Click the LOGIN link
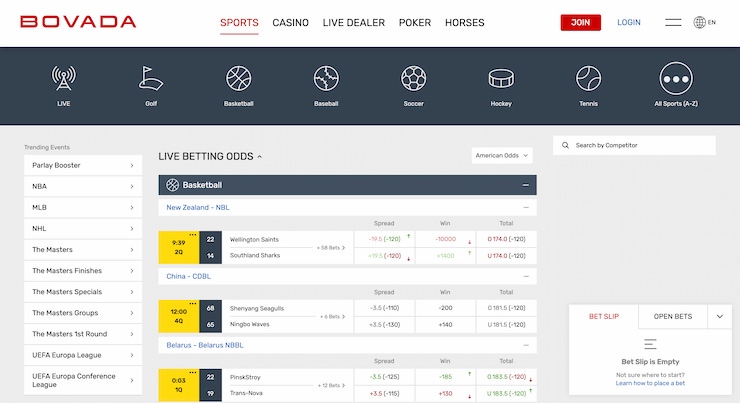 pyautogui.click(x=629, y=22)
